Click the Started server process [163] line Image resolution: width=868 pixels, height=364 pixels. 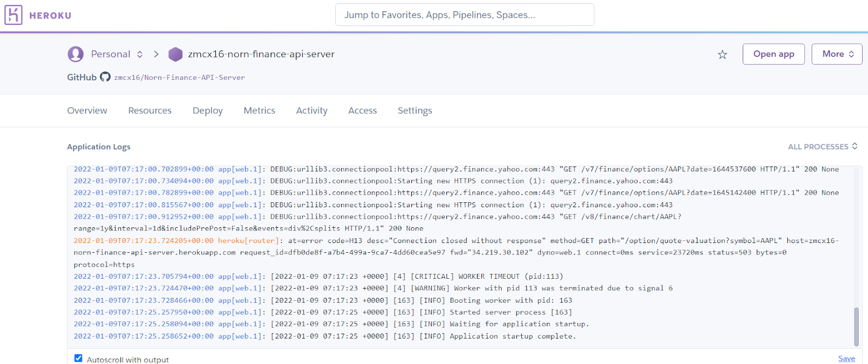click(x=323, y=312)
